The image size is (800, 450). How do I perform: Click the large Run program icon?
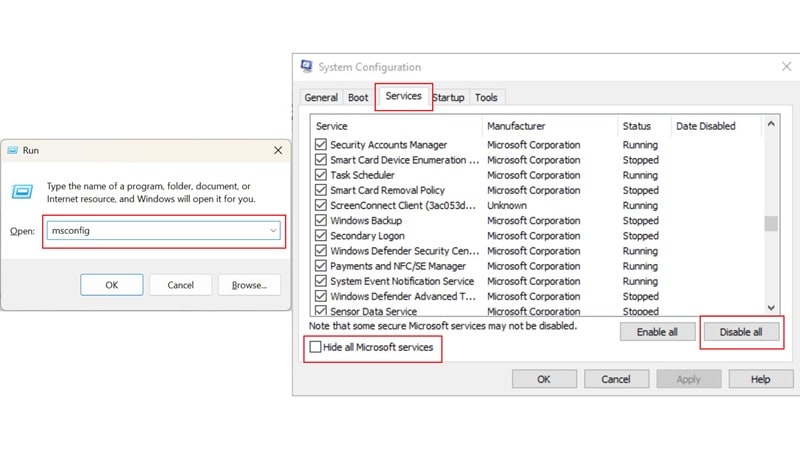tap(22, 192)
